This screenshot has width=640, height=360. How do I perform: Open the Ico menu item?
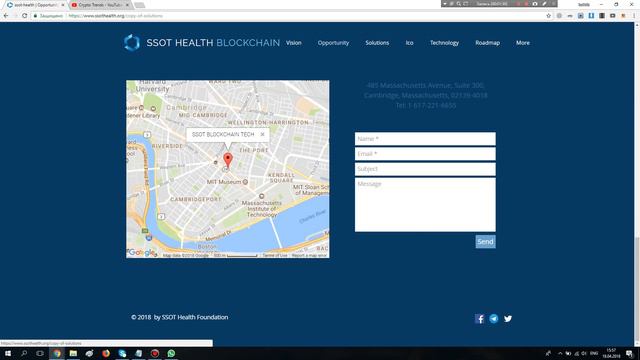[409, 43]
